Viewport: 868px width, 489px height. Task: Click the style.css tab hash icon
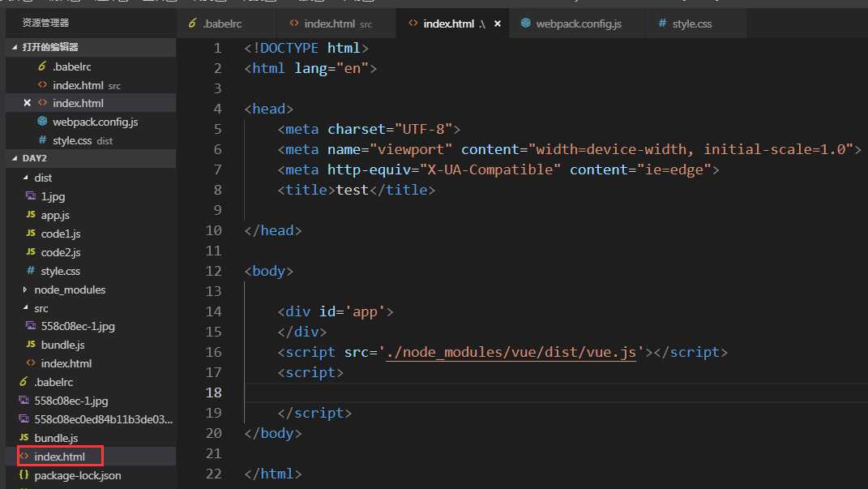click(662, 24)
